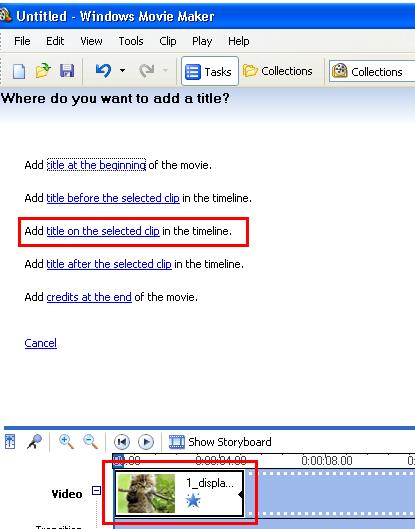The image size is (415, 529).
Task: Open the Collections combo box
Action: 372,71
